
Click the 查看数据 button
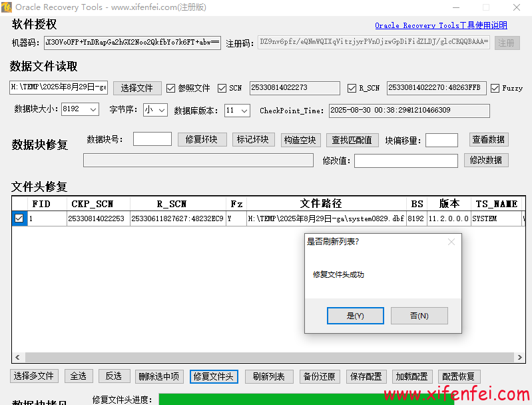click(489, 139)
